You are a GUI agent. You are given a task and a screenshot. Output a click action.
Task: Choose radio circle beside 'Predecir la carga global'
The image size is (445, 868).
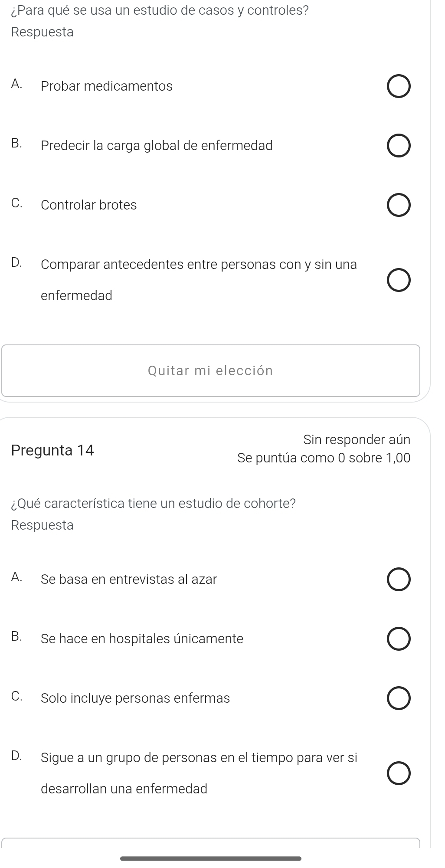click(399, 146)
